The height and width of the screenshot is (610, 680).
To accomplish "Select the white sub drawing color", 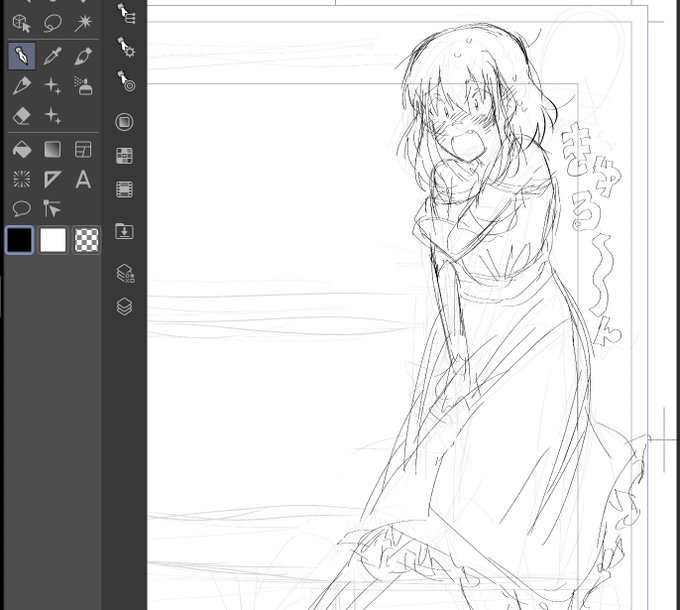I will [53, 239].
